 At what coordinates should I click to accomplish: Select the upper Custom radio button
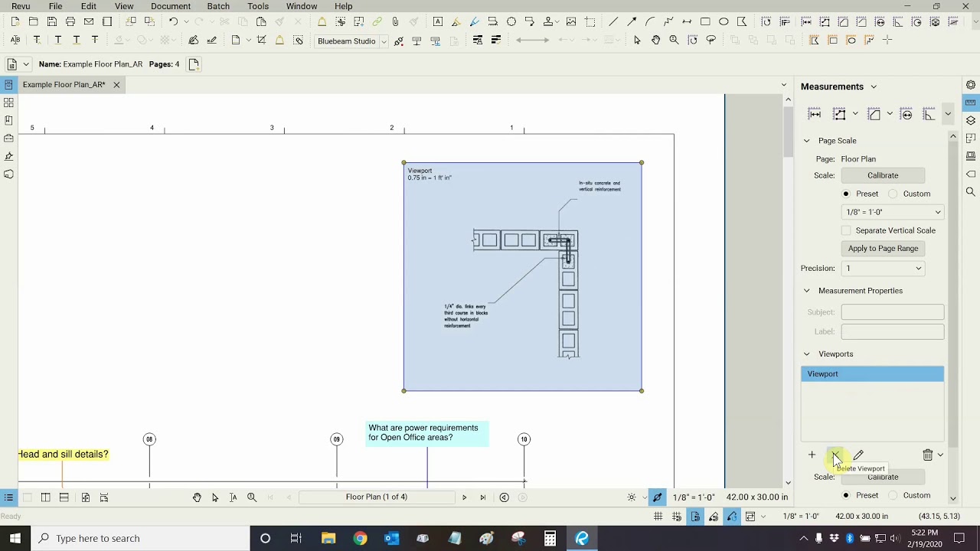(893, 194)
